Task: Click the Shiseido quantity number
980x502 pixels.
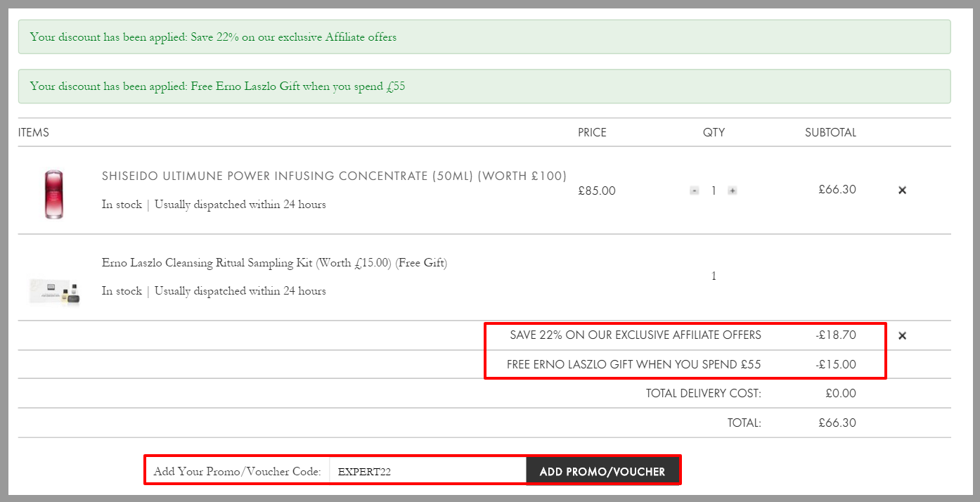Action: click(714, 191)
